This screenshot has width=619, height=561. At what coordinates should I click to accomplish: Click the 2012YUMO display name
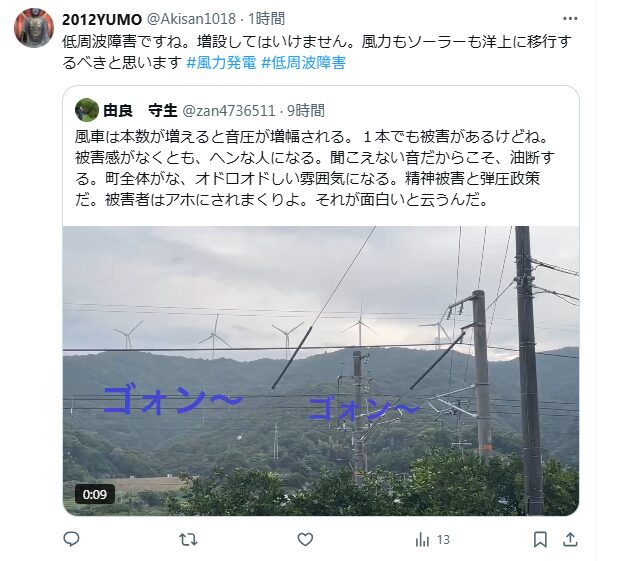(x=102, y=19)
